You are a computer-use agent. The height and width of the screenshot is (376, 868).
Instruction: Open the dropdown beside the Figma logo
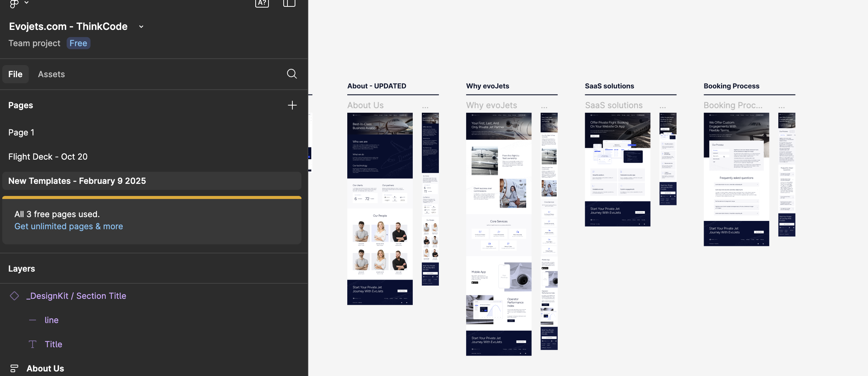[x=27, y=3]
